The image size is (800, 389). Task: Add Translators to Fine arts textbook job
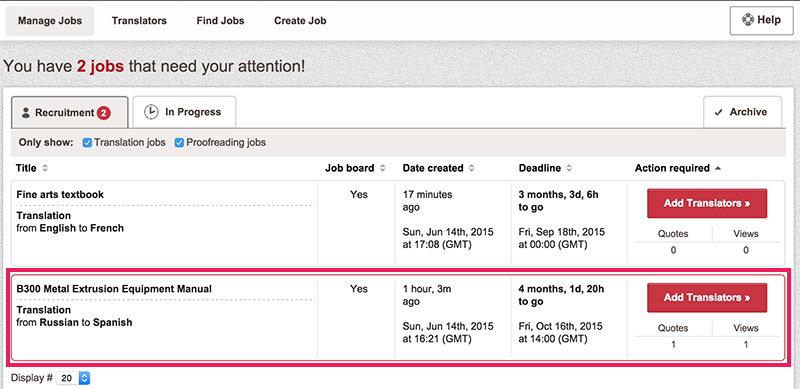click(707, 203)
